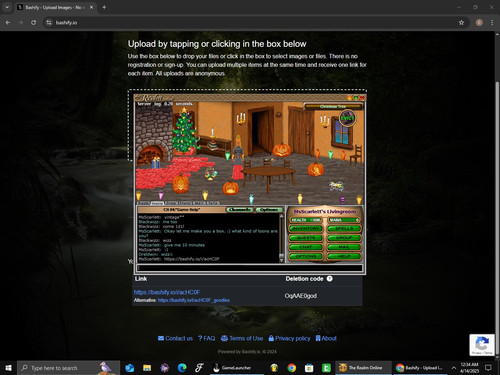The width and height of the screenshot is (500, 375).
Task: Open the About link
Action: tap(326, 338)
